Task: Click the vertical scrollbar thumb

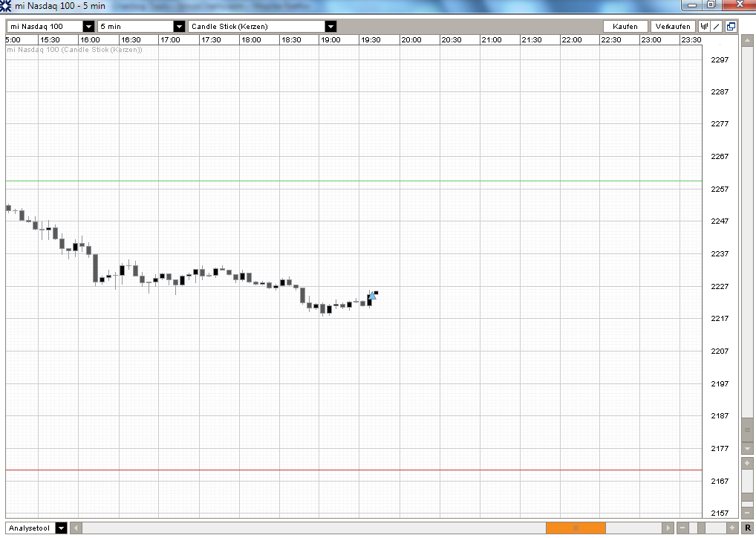Action: tap(747, 430)
